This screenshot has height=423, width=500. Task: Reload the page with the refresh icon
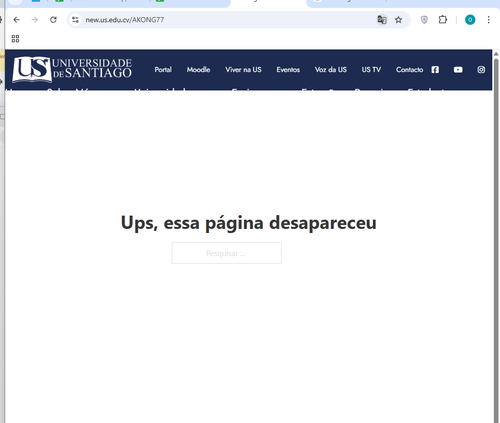53,20
